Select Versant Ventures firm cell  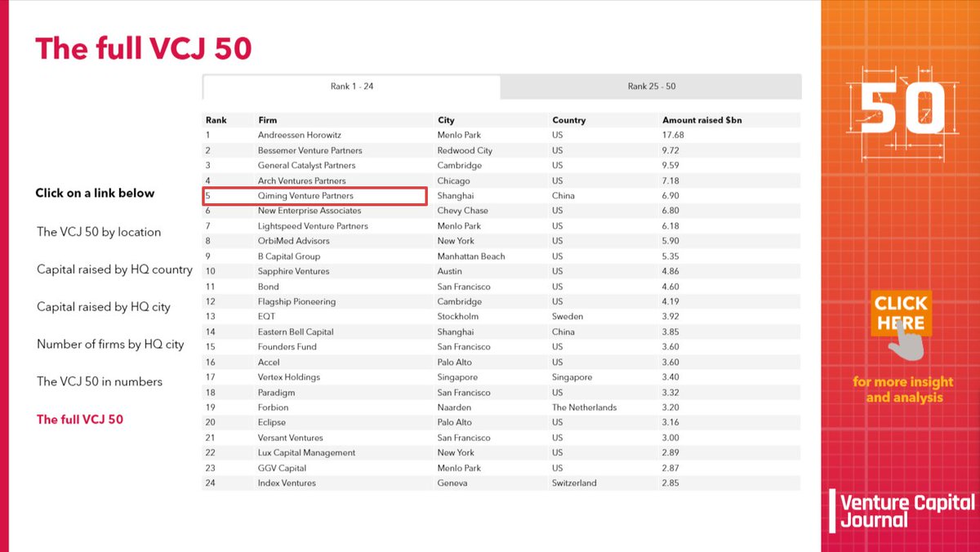[291, 438]
